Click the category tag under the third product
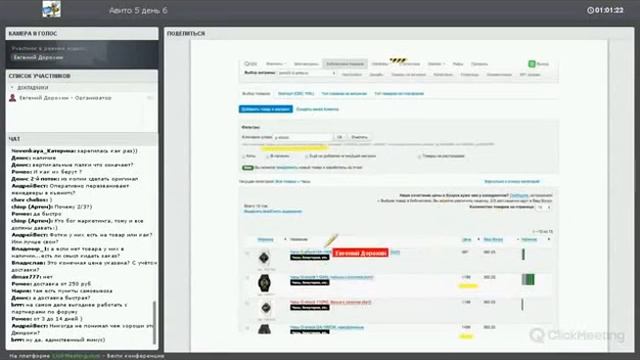The height and width of the screenshot is (360, 640). tap(309, 307)
